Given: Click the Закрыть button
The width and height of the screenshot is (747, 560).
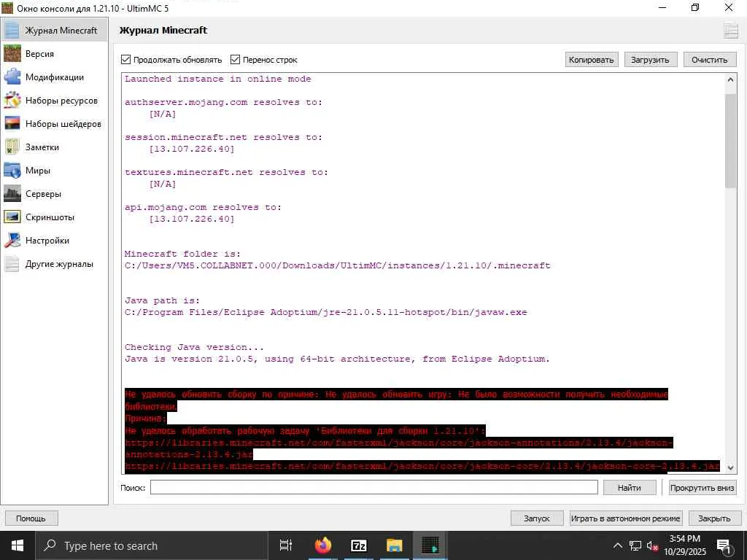Looking at the screenshot, I should [715, 518].
